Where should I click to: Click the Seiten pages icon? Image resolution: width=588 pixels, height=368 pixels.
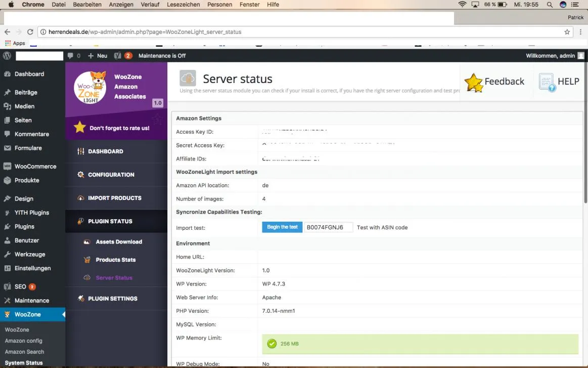click(7, 120)
